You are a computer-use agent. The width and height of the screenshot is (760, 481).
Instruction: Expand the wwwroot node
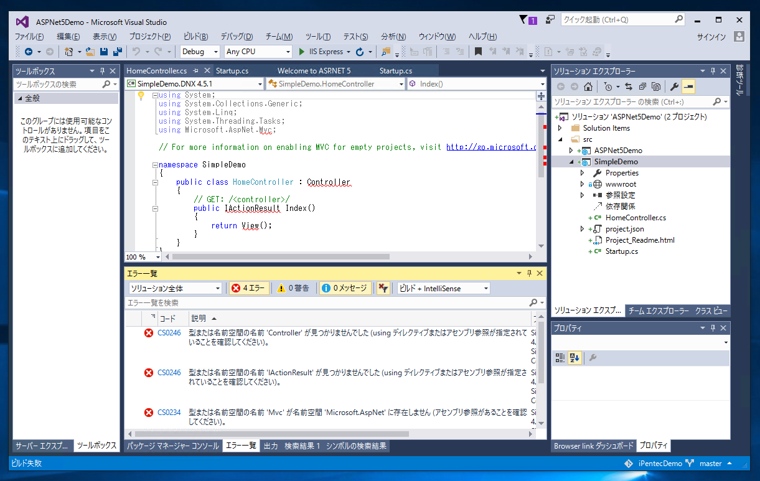pos(582,184)
